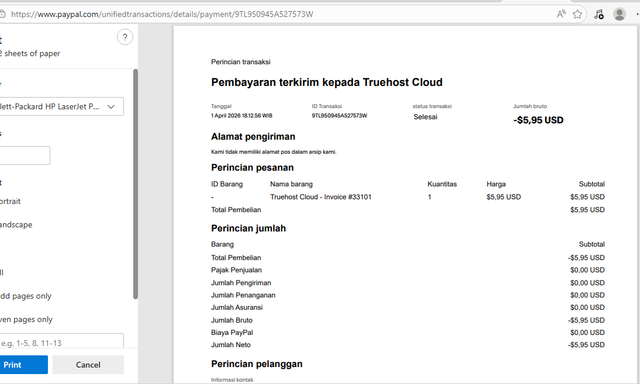Click the blue Print button
The height and width of the screenshot is (384, 640).
[23, 365]
